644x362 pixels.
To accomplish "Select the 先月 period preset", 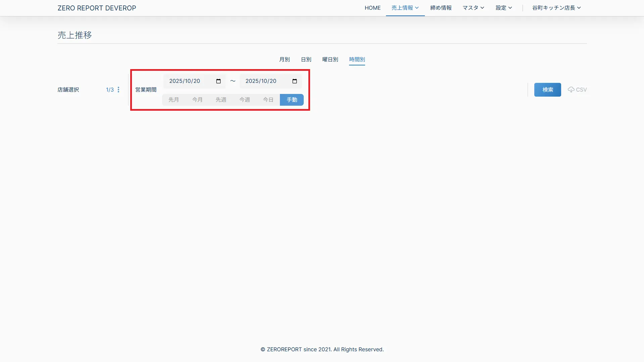I will point(174,100).
